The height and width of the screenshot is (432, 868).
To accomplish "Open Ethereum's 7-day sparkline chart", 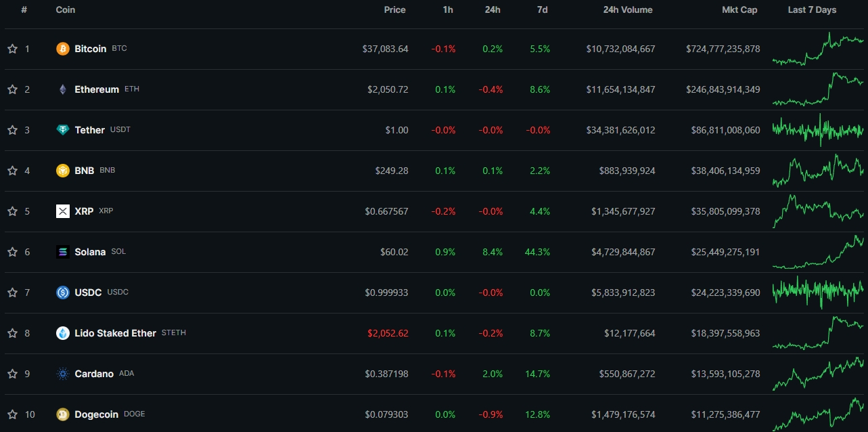I will pyautogui.click(x=818, y=89).
